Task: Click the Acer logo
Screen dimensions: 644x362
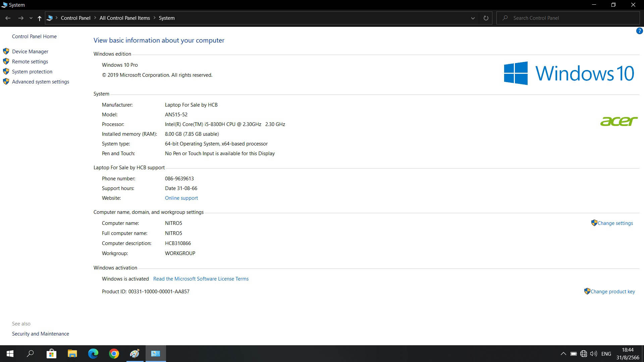Action: coord(619,121)
